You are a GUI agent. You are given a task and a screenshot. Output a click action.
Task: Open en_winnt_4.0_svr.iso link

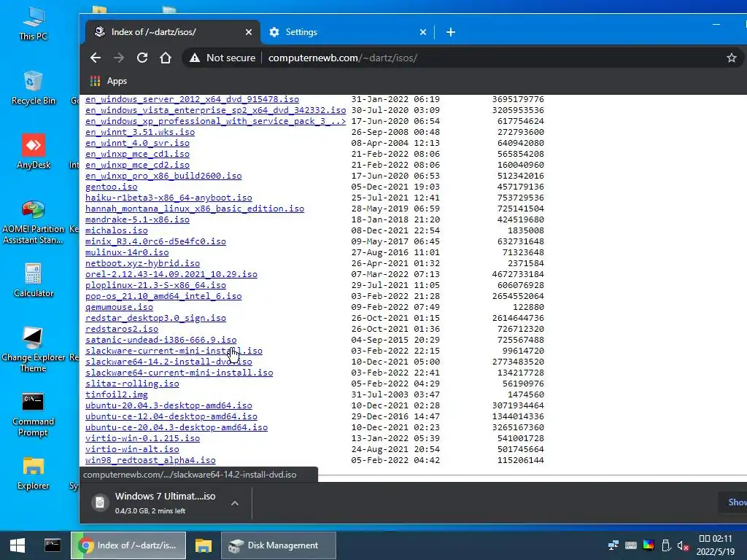click(x=137, y=143)
